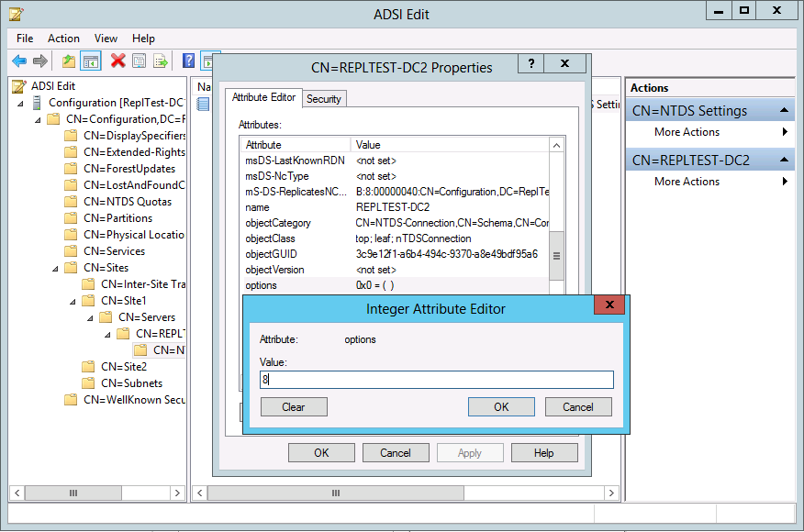Viewport: 804px width, 532px height.
Task: Click the center pane horizontal scrollbar thumb
Action: pyautogui.click(x=335, y=493)
